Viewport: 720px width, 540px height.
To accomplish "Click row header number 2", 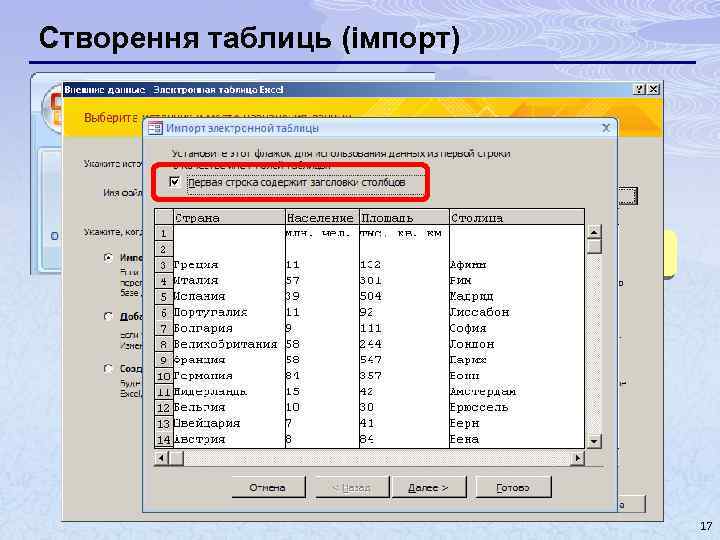I will 163,249.
